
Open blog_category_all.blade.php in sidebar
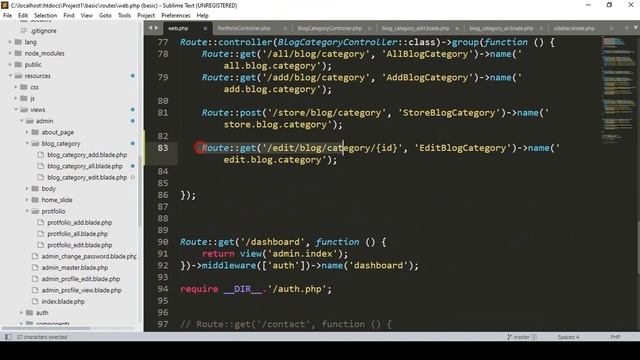coord(85,166)
